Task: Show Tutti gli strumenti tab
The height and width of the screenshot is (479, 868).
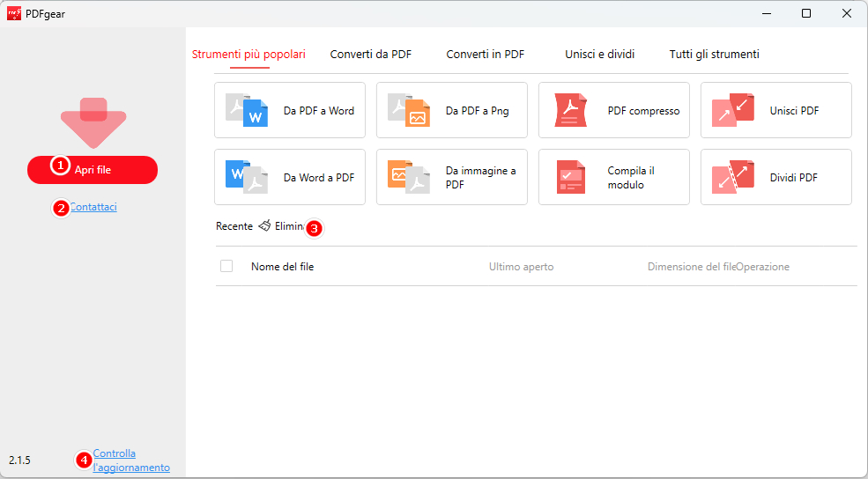Action: 714,55
